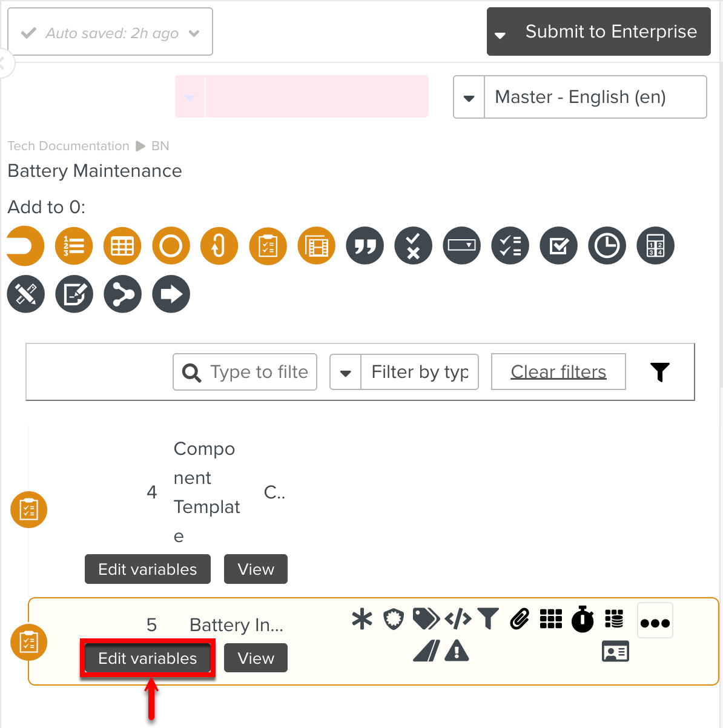The height and width of the screenshot is (728, 723).
Task: Click the tags icon on the Battery row
Action: (x=426, y=619)
